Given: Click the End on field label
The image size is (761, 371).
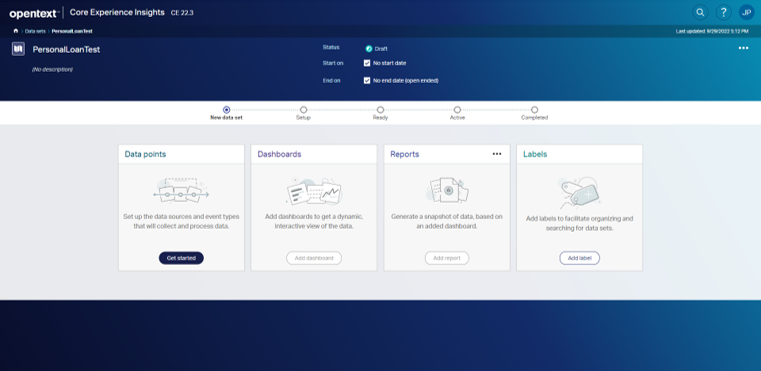Looking at the screenshot, I should click(331, 81).
